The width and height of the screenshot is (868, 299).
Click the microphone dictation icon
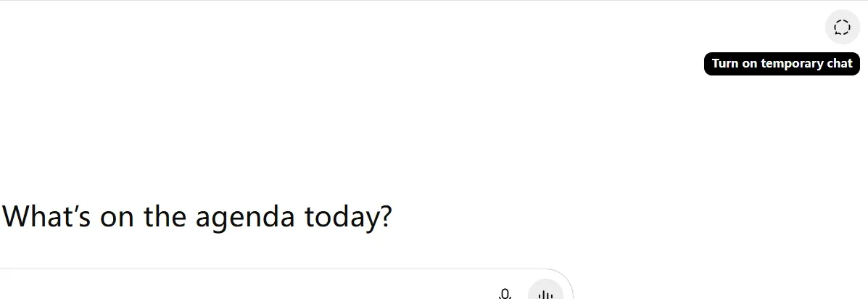[x=505, y=294]
